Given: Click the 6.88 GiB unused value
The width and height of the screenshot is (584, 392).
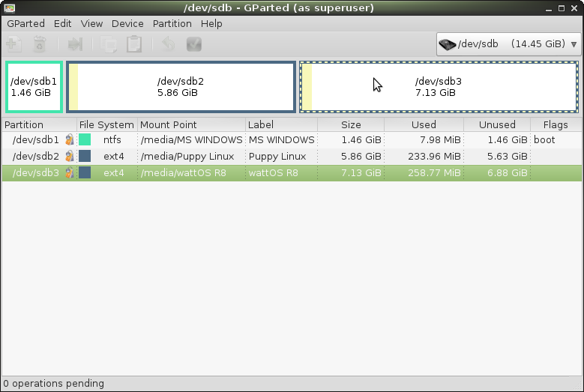Looking at the screenshot, I should [508, 172].
